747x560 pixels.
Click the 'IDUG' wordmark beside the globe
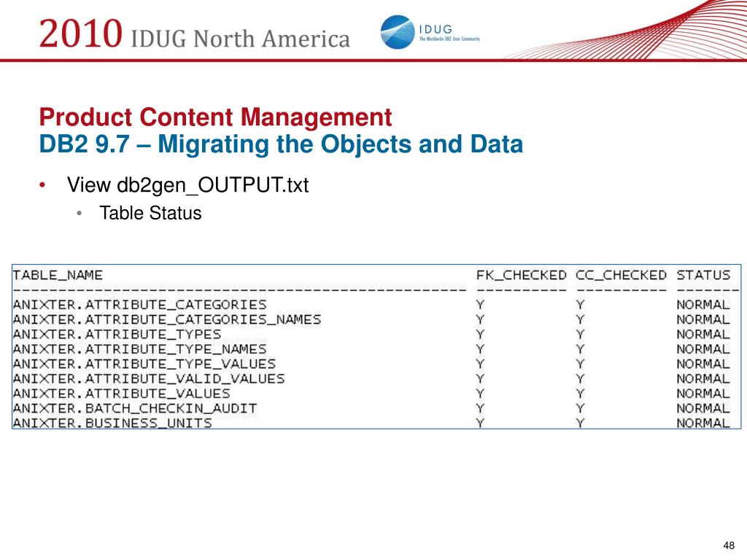point(436,29)
